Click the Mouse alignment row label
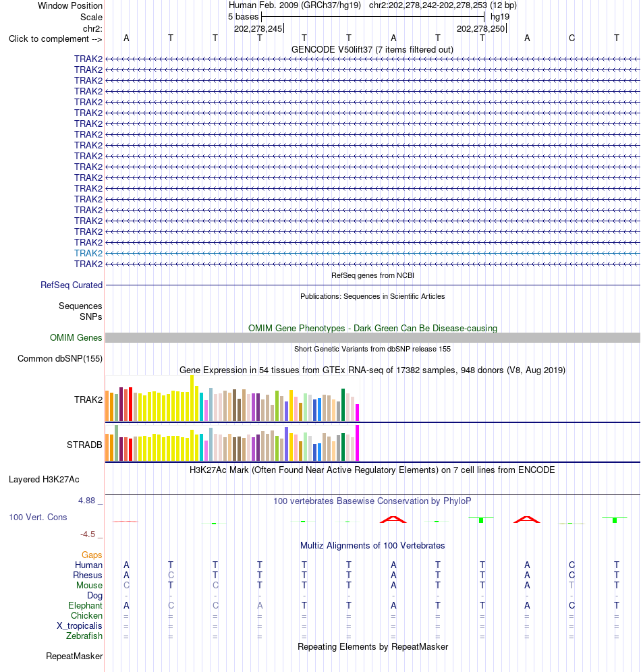Screen dimensions: 641x672 point(89,586)
